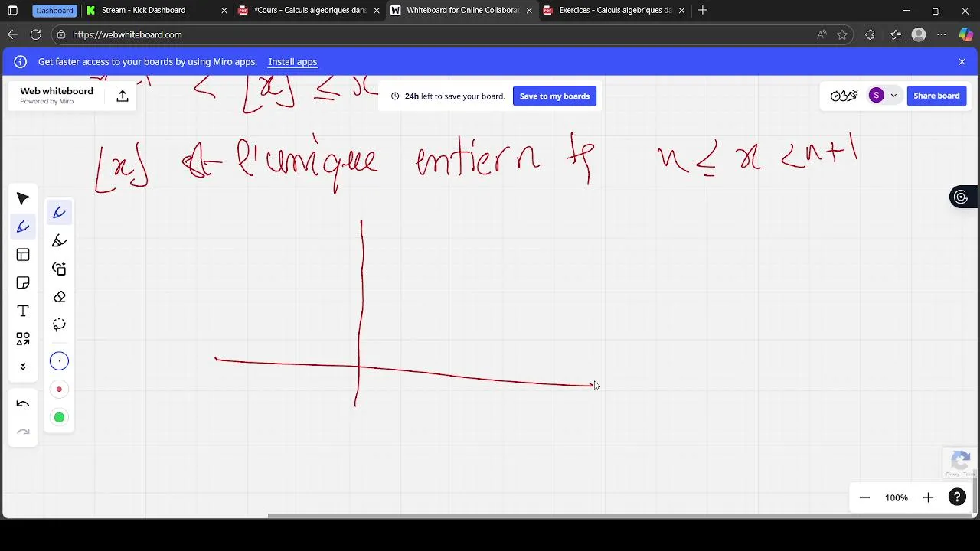Screen dimensions: 980x551
Task: Go back to previous page
Action: tap(12, 34)
